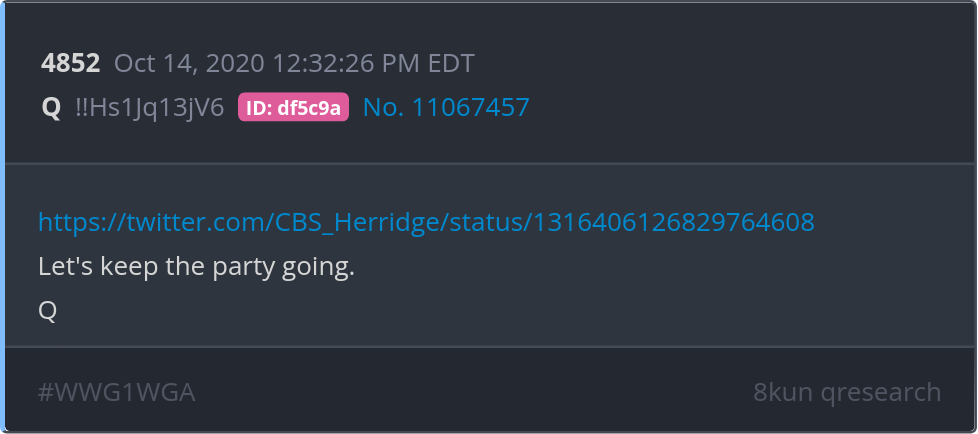The image size is (978, 434).
Task: Click the tripcode !!Hs1Jq13jV6
Action: pyautogui.click(x=150, y=108)
